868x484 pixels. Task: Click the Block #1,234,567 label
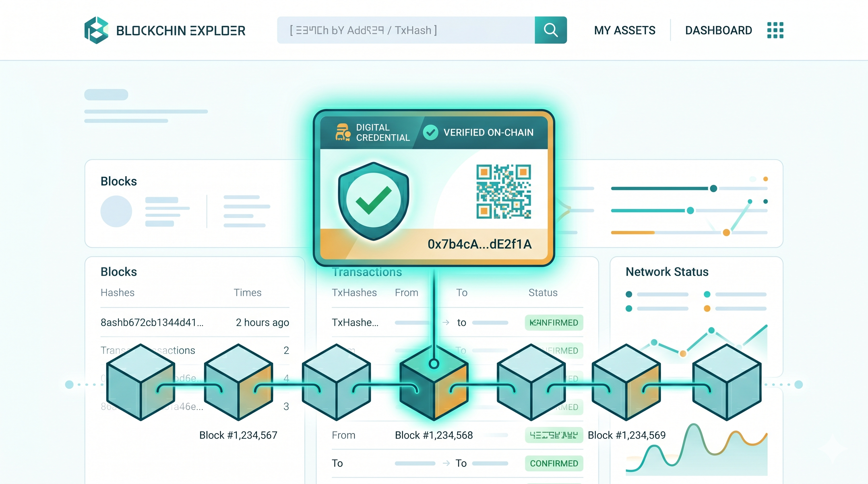pos(238,435)
